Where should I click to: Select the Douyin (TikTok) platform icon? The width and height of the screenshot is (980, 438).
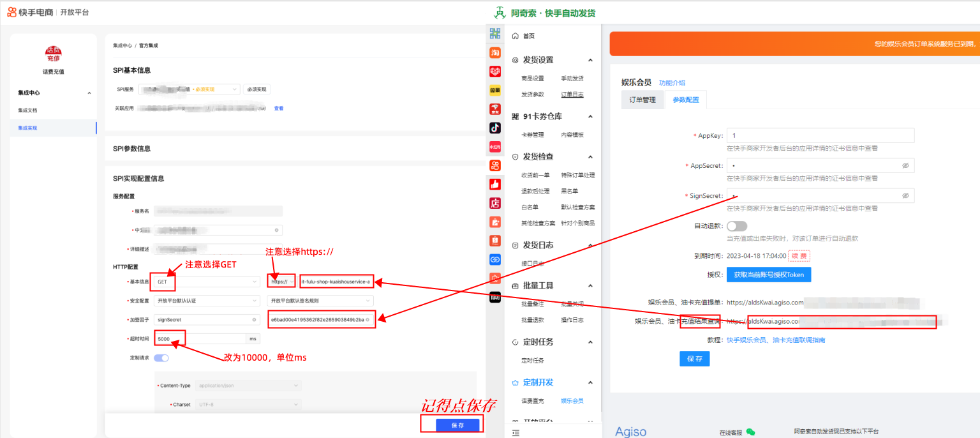coord(495,128)
